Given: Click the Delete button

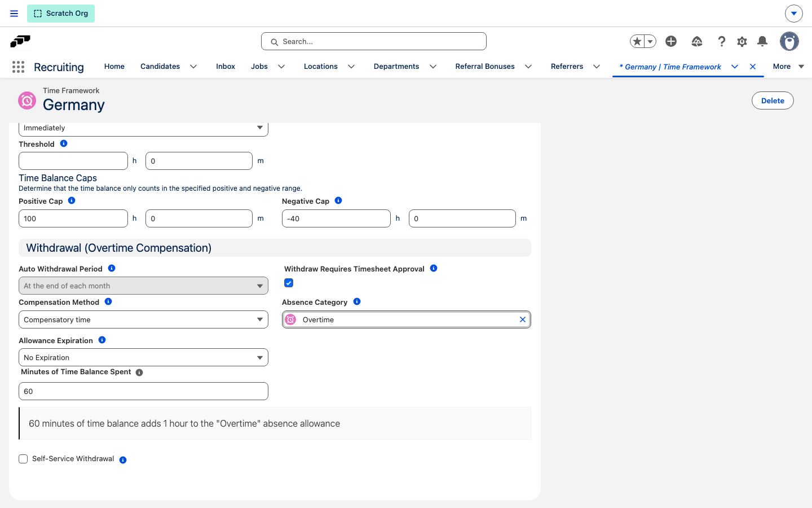Looking at the screenshot, I should pyautogui.click(x=773, y=100).
